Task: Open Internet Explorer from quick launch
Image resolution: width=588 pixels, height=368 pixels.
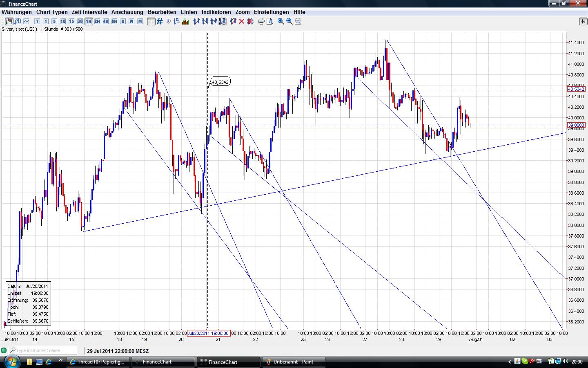Action: (49, 361)
